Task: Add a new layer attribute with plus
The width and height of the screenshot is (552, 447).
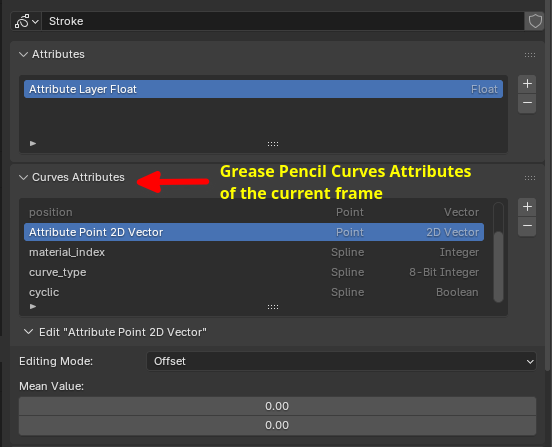Action: tap(527, 84)
